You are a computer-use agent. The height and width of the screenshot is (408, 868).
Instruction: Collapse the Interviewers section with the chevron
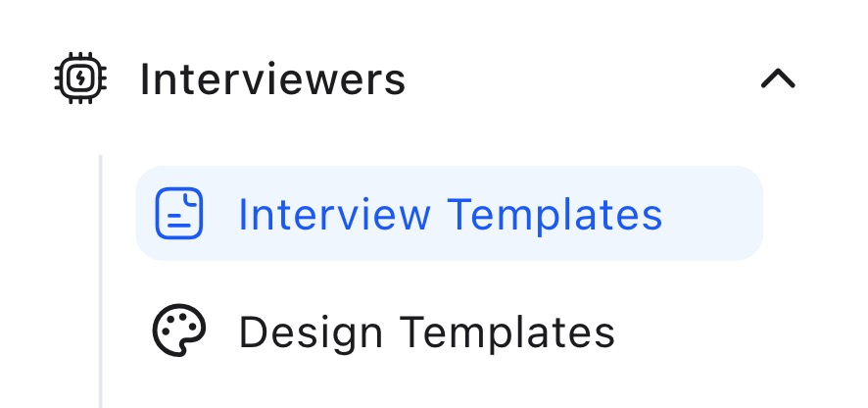(778, 79)
